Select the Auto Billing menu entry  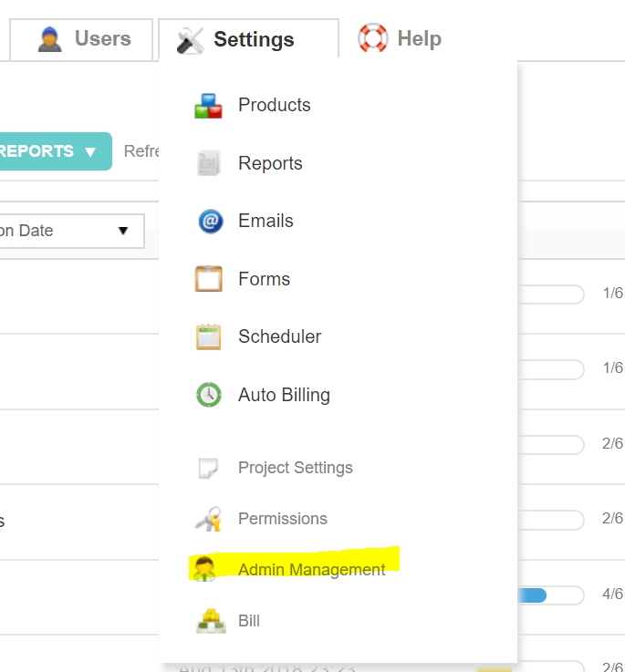click(x=284, y=395)
